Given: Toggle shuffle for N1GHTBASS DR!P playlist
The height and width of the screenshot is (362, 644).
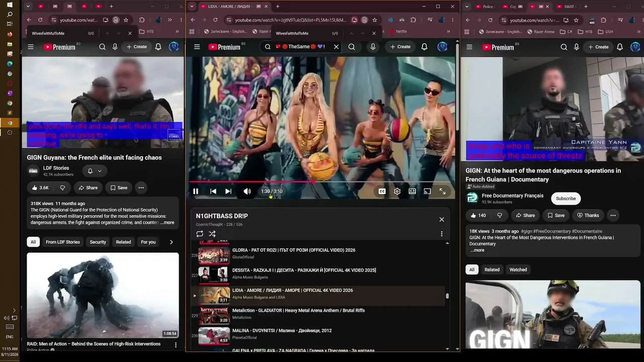Looking at the screenshot, I should 212,234.
